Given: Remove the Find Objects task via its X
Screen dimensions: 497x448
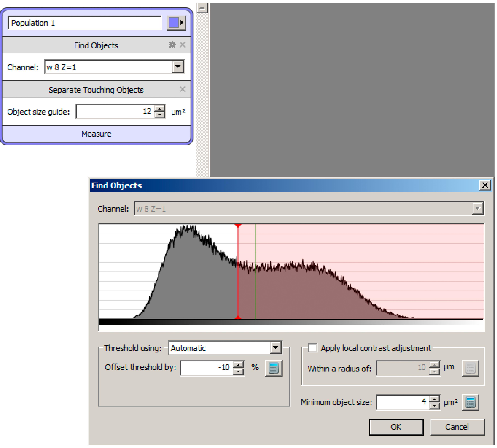Looking at the screenshot, I should pos(183,45).
